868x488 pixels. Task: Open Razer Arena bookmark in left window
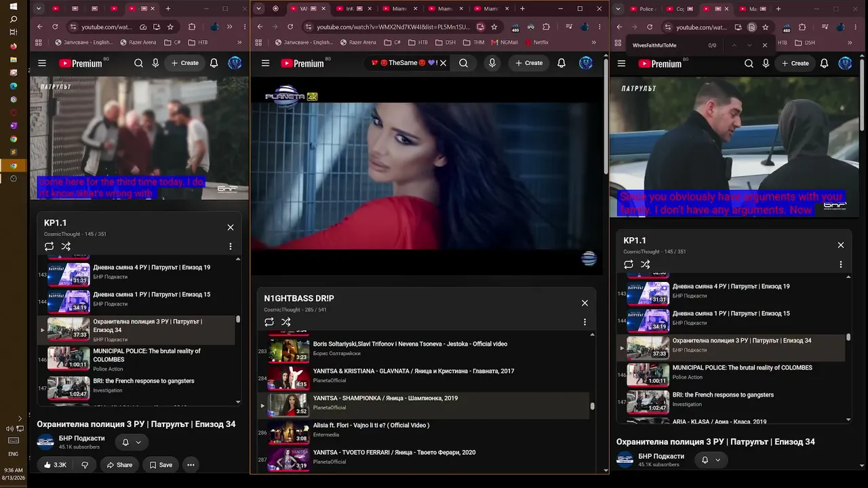point(138,42)
